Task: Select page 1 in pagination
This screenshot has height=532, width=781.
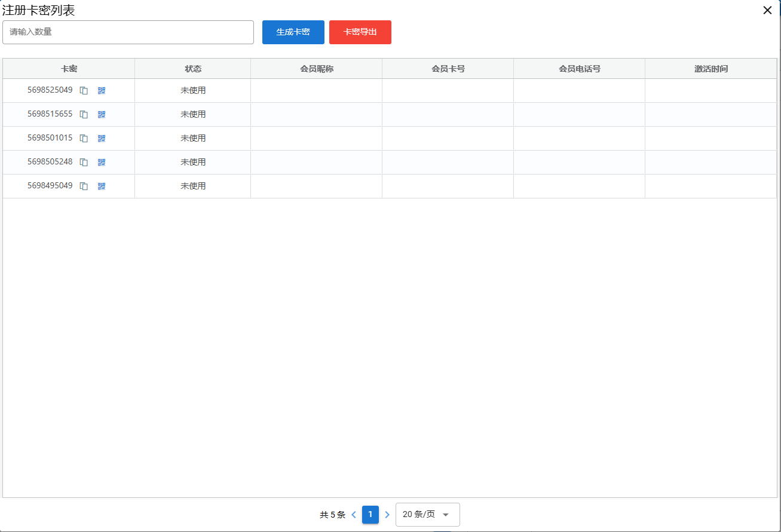Action: [x=370, y=515]
